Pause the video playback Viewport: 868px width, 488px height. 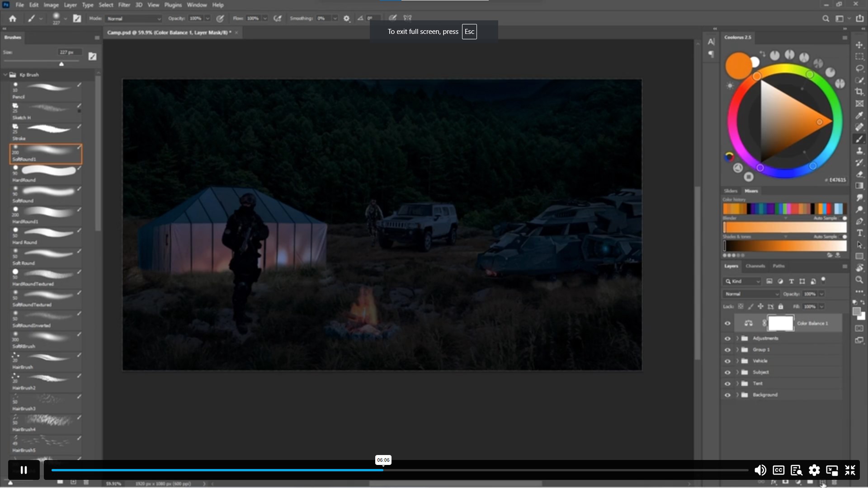click(24, 470)
